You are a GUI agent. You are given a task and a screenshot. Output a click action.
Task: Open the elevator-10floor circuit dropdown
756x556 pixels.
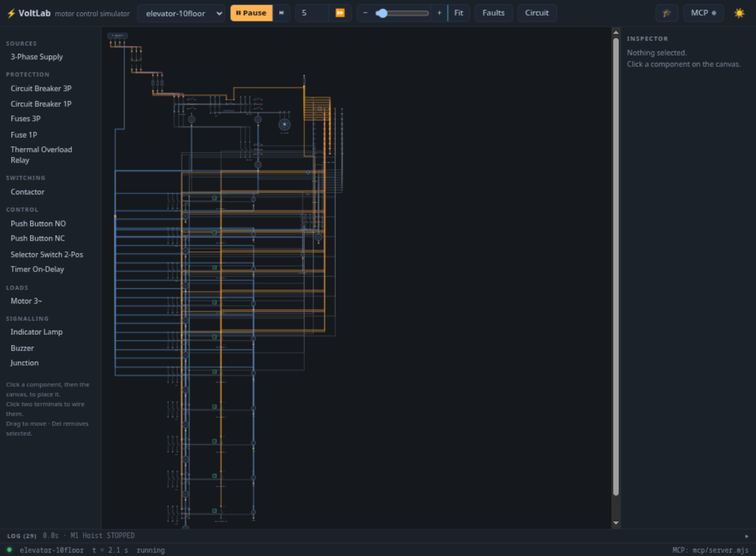tap(181, 13)
